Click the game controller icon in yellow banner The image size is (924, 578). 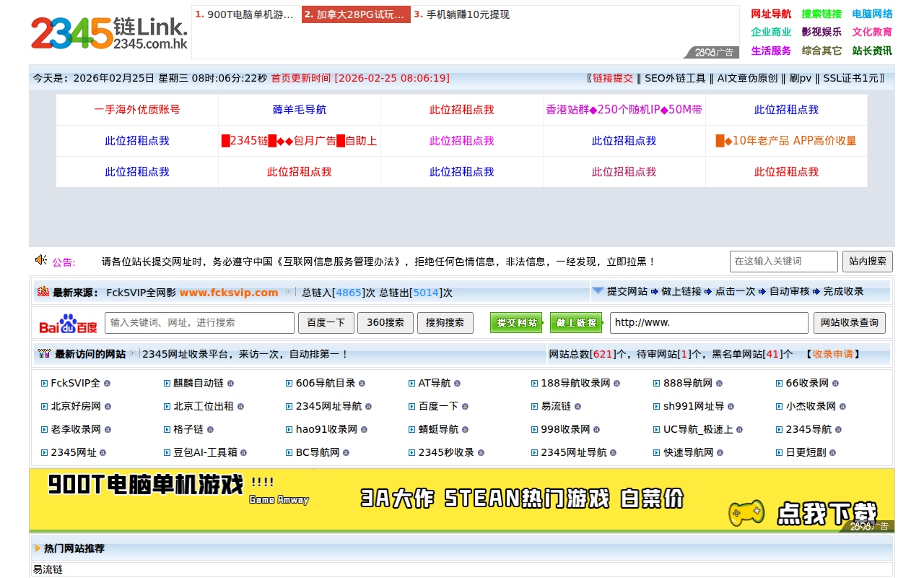point(747,514)
